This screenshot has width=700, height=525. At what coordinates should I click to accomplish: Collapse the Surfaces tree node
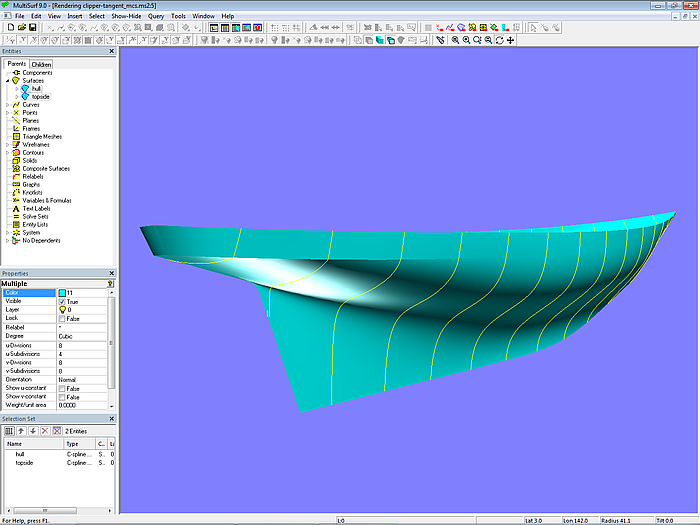(8, 81)
